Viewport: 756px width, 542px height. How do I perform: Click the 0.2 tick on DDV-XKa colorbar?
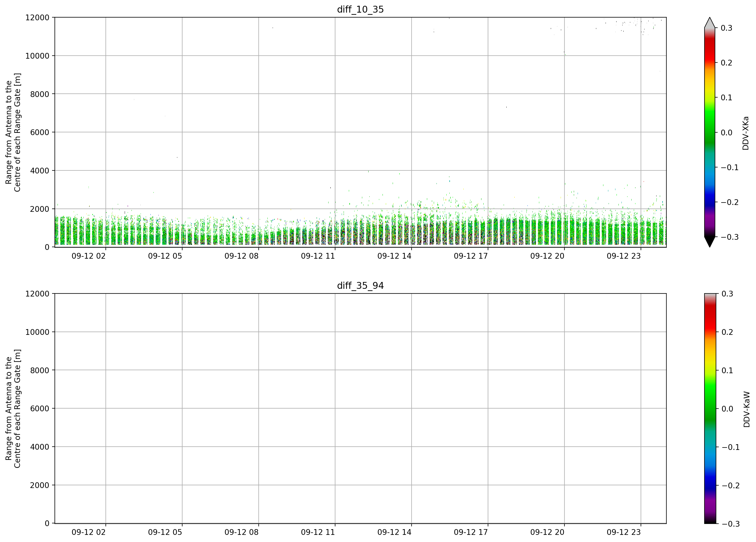coord(727,63)
